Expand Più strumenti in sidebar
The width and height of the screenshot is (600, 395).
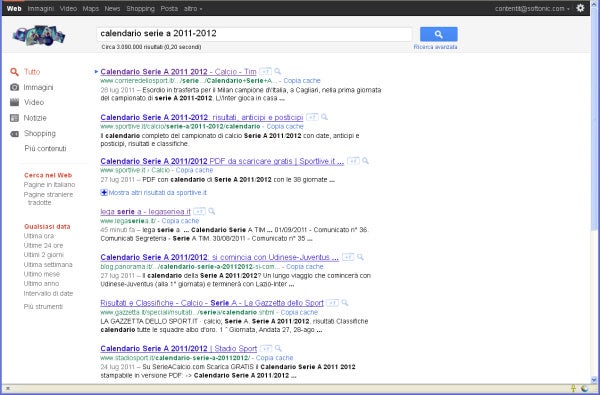pyautogui.click(x=43, y=307)
